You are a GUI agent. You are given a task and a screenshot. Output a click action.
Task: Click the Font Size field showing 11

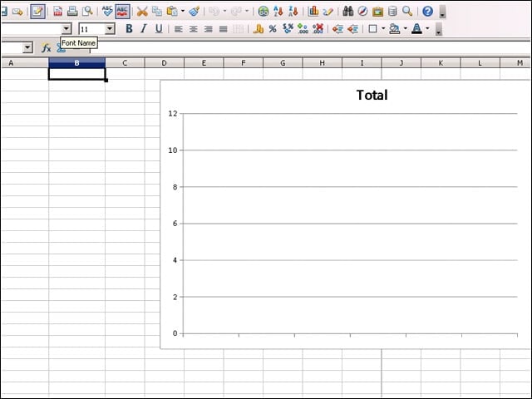(x=92, y=29)
